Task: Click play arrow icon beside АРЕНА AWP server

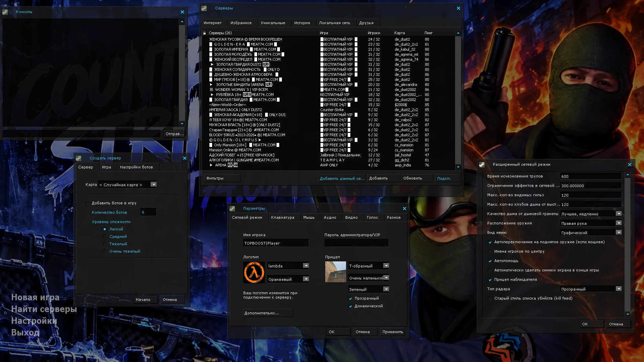Action: 211,165
